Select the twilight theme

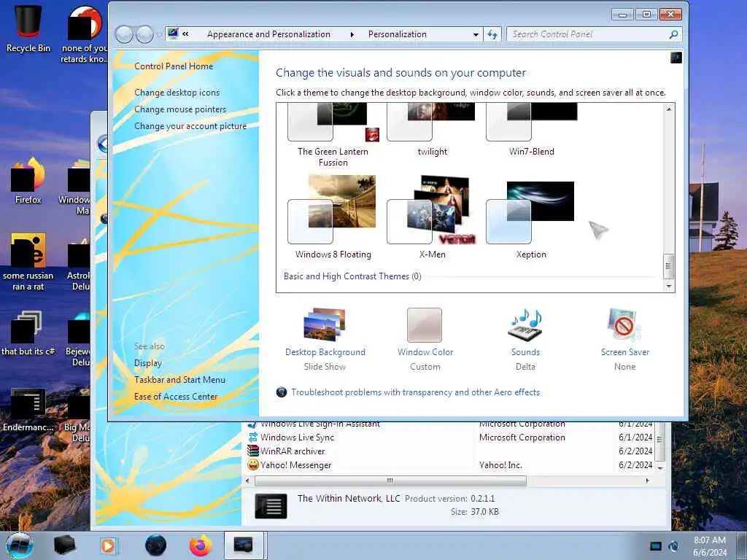pos(432,131)
